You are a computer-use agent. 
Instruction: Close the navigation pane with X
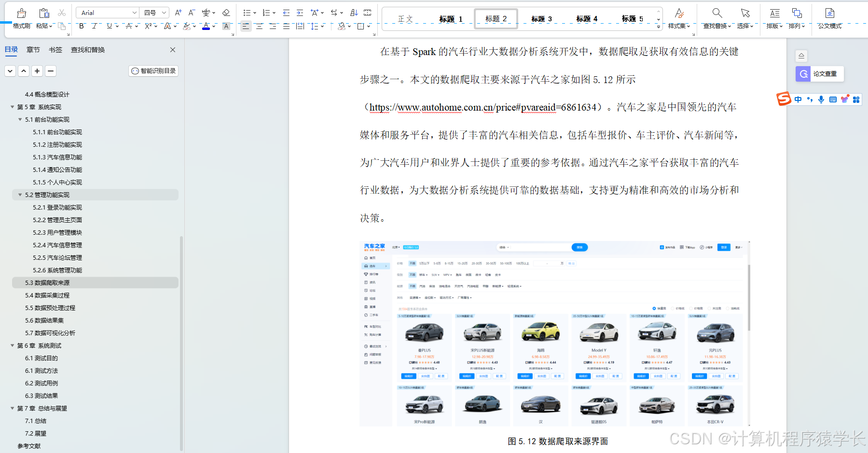(x=173, y=50)
